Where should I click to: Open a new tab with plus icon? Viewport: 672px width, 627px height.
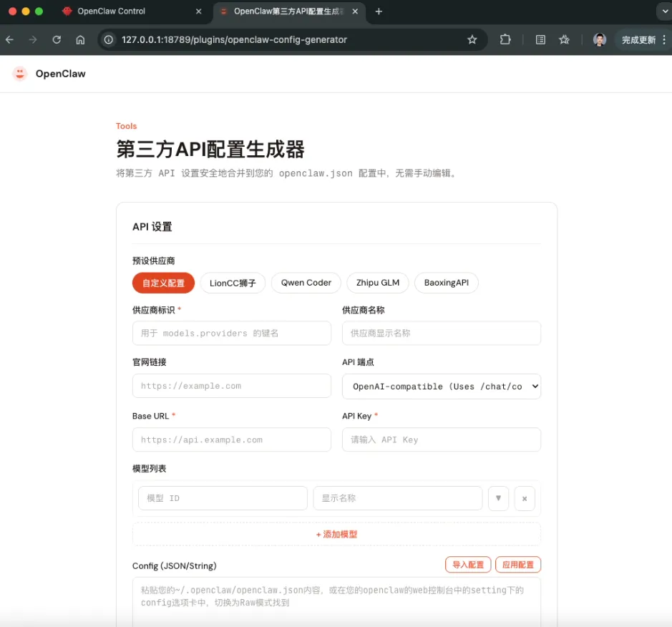pyautogui.click(x=379, y=11)
